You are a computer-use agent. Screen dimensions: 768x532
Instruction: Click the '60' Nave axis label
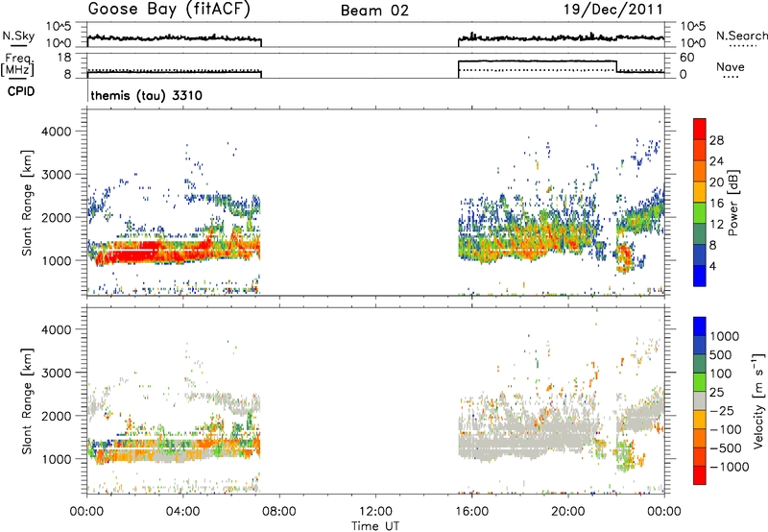(x=687, y=58)
